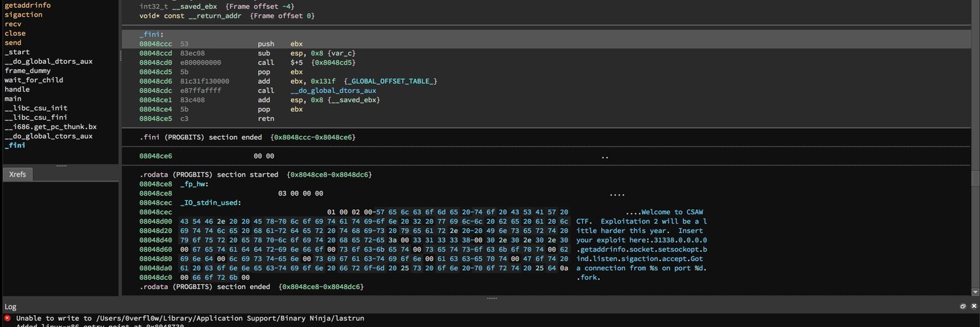Select __libc_csu_fini in the function list
The height and width of the screenshot is (327, 980).
pyautogui.click(x=36, y=118)
